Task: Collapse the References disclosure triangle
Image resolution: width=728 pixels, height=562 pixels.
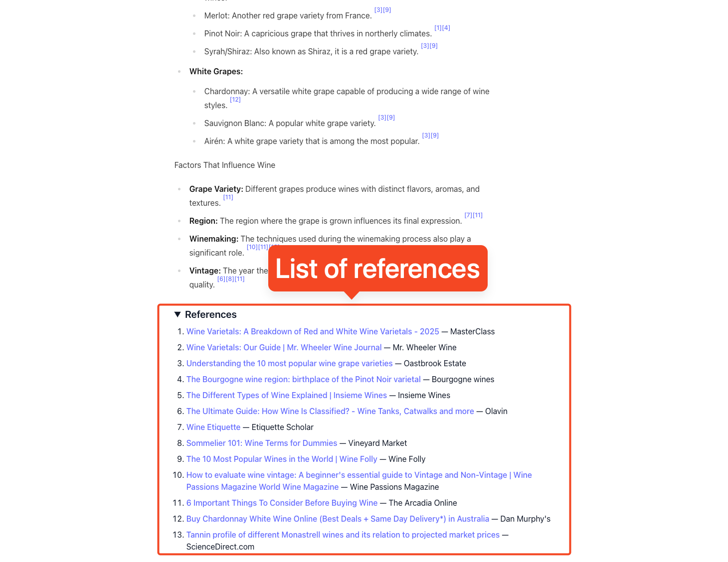Action: coord(177,314)
